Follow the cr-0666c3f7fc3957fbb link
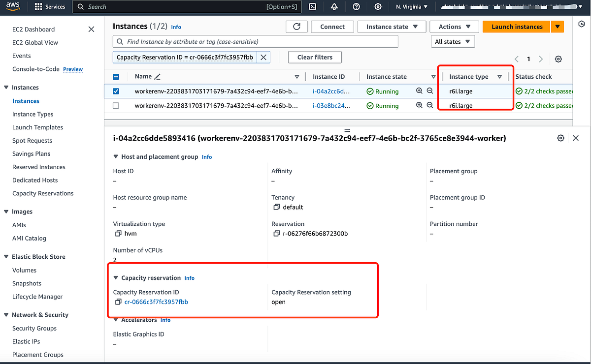Screen dimensions: 591x364 [156, 302]
